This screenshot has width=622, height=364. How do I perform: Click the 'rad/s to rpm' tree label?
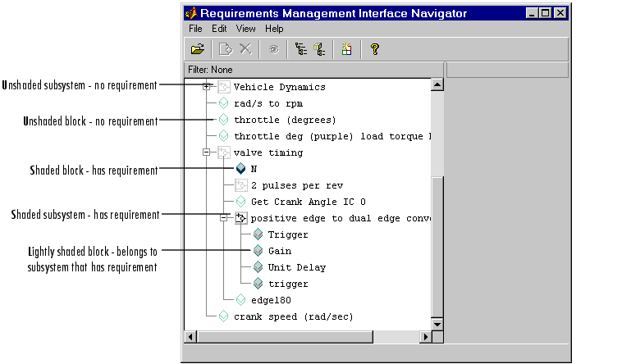pos(268,103)
